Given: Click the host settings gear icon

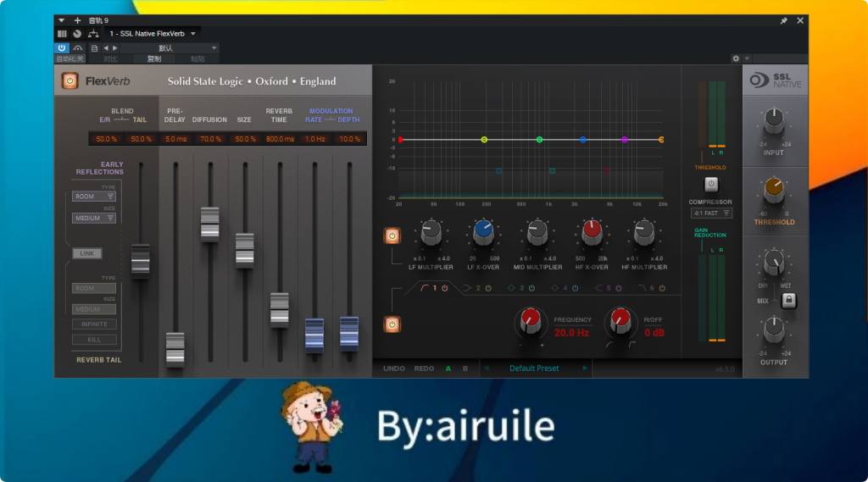Looking at the screenshot, I should pos(736,58).
